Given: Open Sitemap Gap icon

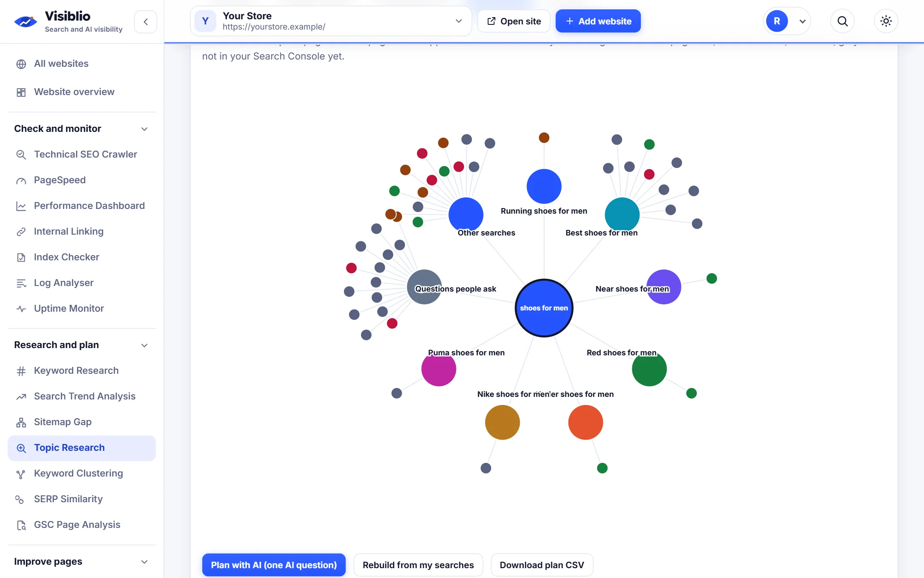Looking at the screenshot, I should coord(21,423).
